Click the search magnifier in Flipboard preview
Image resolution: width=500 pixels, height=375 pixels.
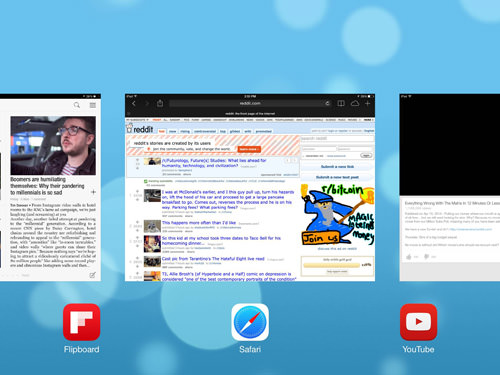(77, 105)
